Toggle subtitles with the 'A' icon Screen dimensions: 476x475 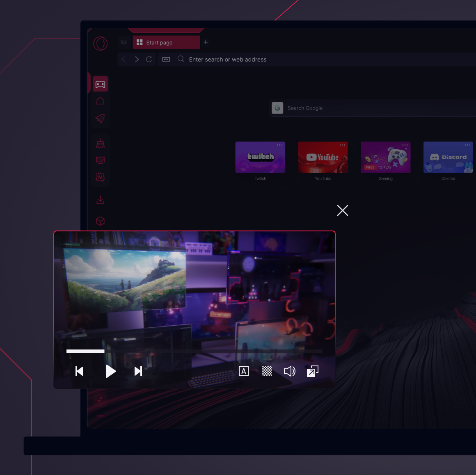tap(244, 371)
